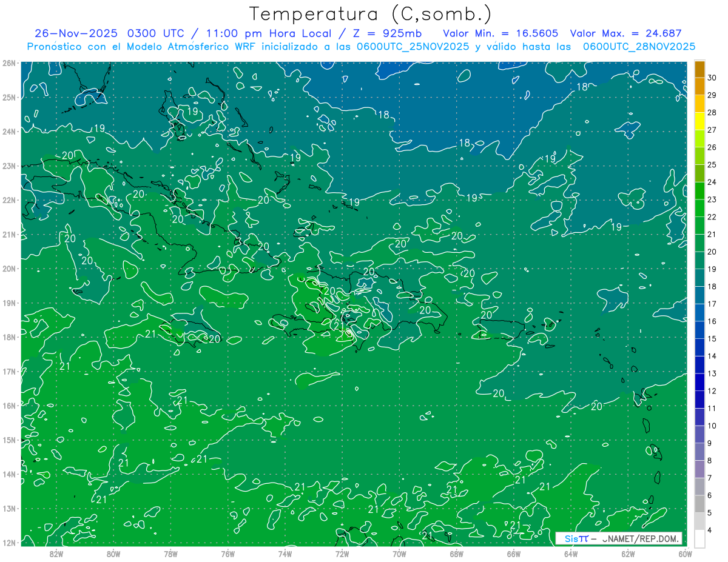Select the green swatch between 20 and 21
This screenshot has height=562, width=728.
(x=699, y=243)
